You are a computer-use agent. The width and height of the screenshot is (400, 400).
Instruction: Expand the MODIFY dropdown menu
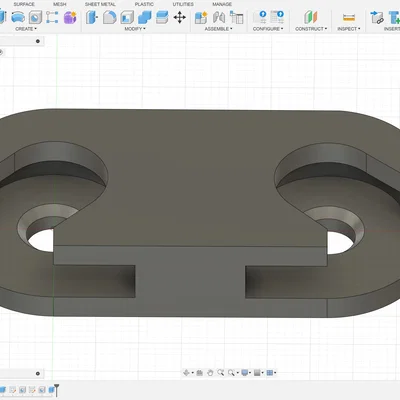135,29
